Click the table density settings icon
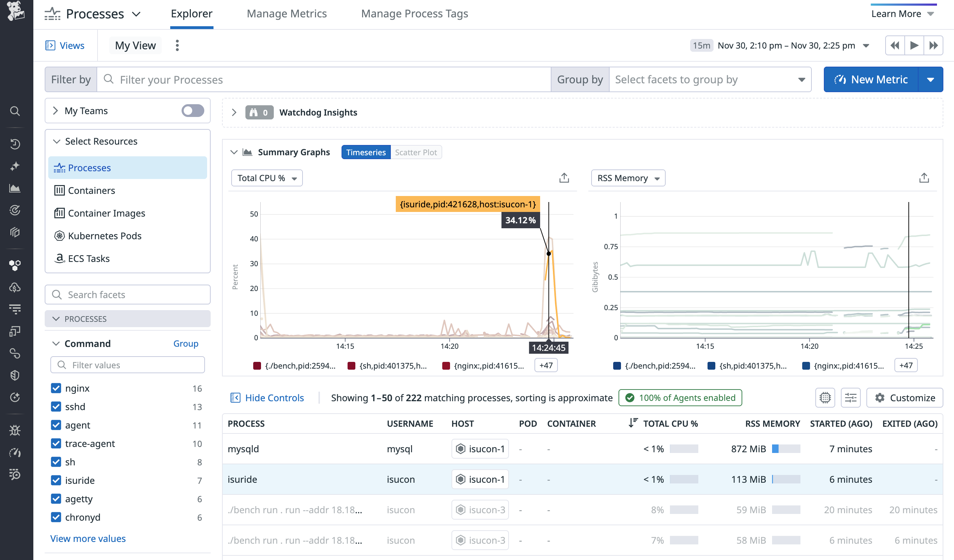This screenshot has width=954, height=560. (x=825, y=398)
